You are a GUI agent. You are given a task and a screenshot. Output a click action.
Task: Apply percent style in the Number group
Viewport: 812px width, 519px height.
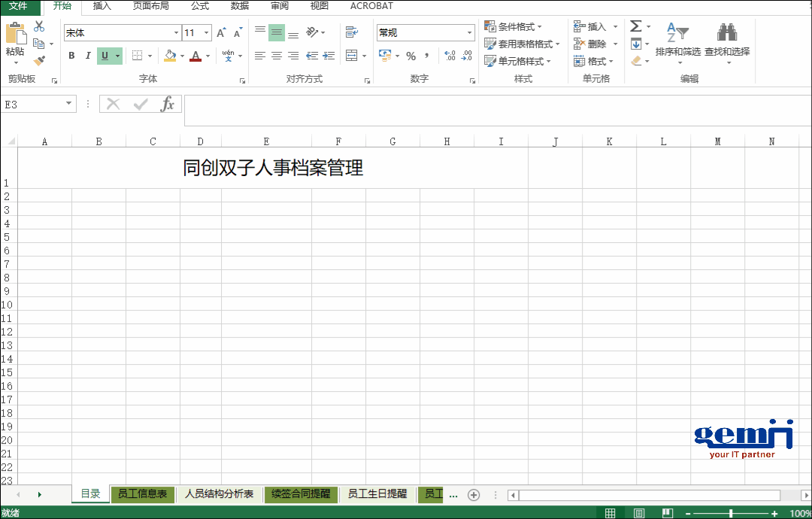(x=411, y=54)
